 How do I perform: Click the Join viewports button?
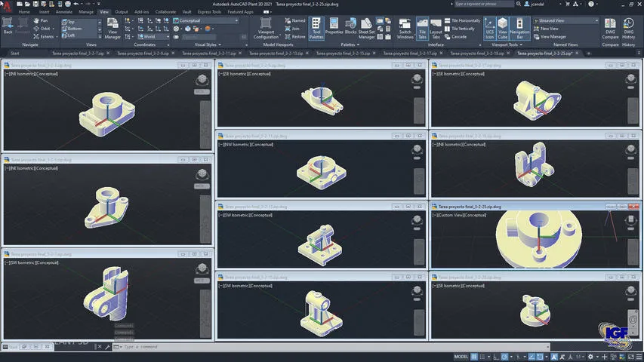[x=292, y=29]
